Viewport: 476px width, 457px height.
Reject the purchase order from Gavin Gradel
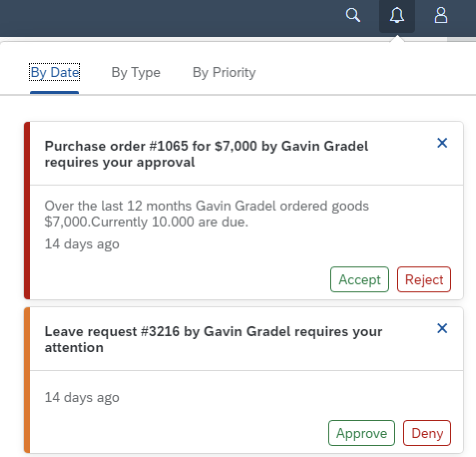tap(424, 279)
